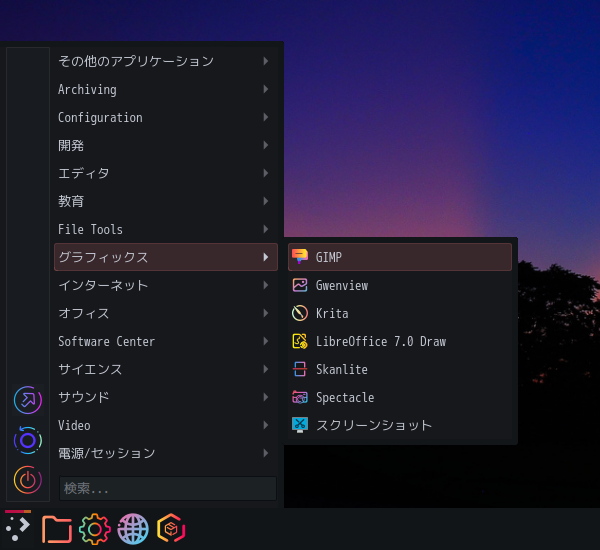Open the Software Center menu entry
The height and width of the screenshot is (550, 600).
click(x=166, y=341)
